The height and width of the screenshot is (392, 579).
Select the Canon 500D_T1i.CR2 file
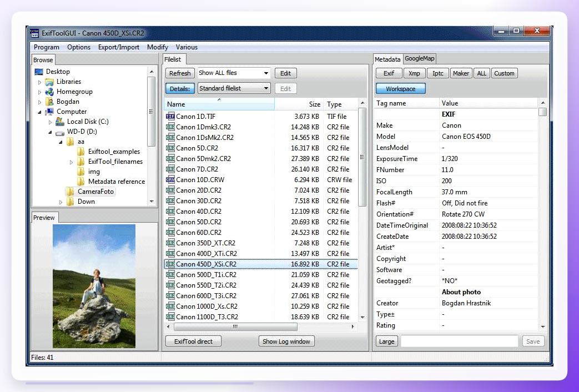coord(261,274)
